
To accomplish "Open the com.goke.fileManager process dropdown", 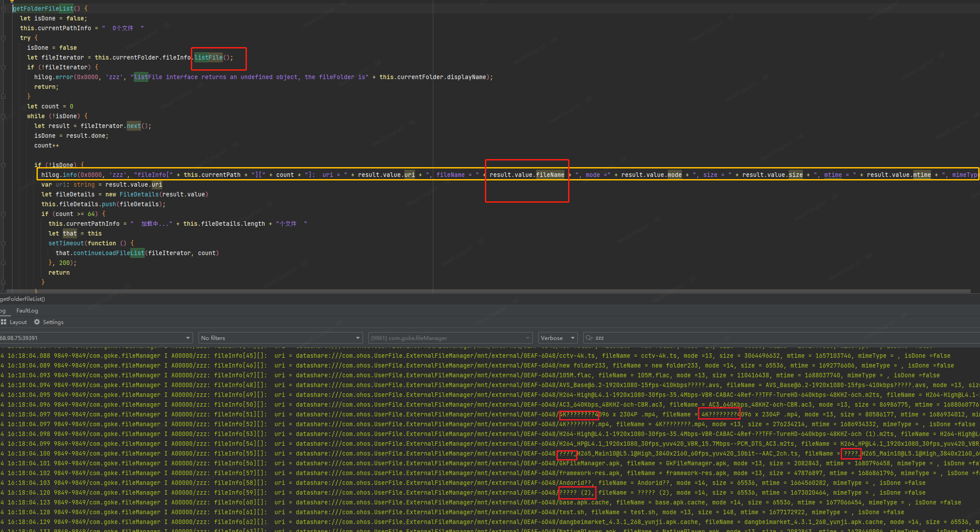I will pyautogui.click(x=450, y=338).
